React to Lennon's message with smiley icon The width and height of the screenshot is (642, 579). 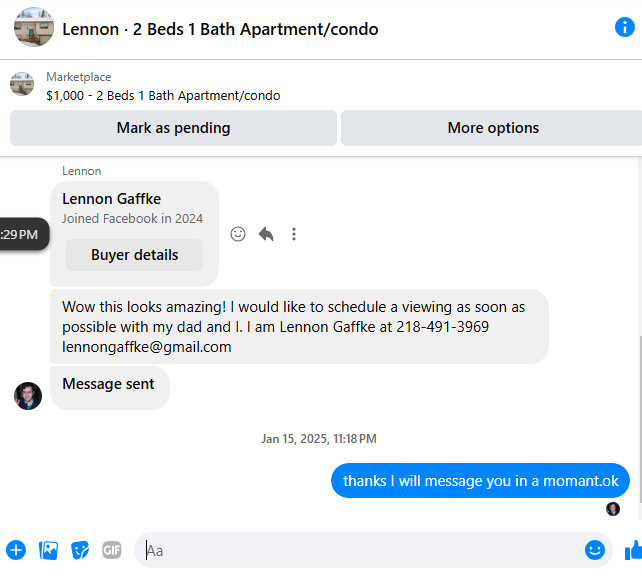[x=238, y=234]
